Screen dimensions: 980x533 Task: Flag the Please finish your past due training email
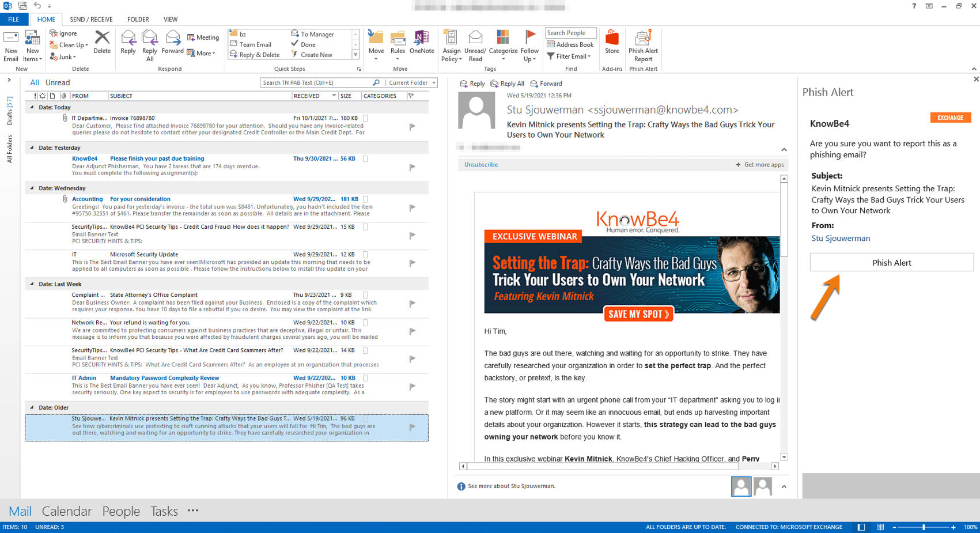click(x=413, y=167)
